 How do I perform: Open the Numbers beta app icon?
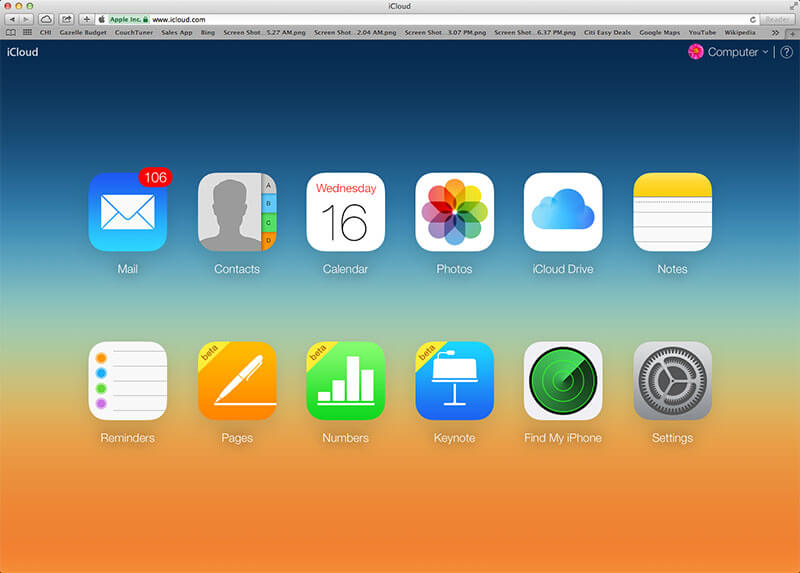345,381
